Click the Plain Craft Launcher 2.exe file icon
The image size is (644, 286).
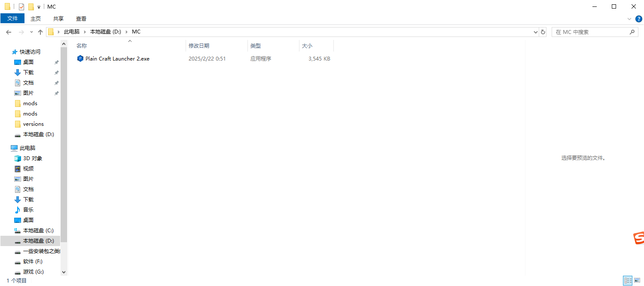[x=80, y=59]
